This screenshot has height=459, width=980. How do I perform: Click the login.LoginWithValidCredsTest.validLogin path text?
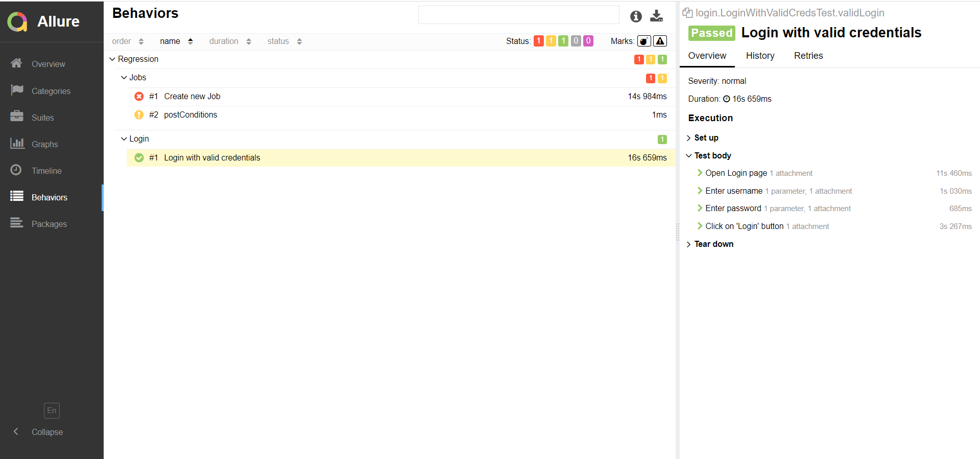coord(790,13)
